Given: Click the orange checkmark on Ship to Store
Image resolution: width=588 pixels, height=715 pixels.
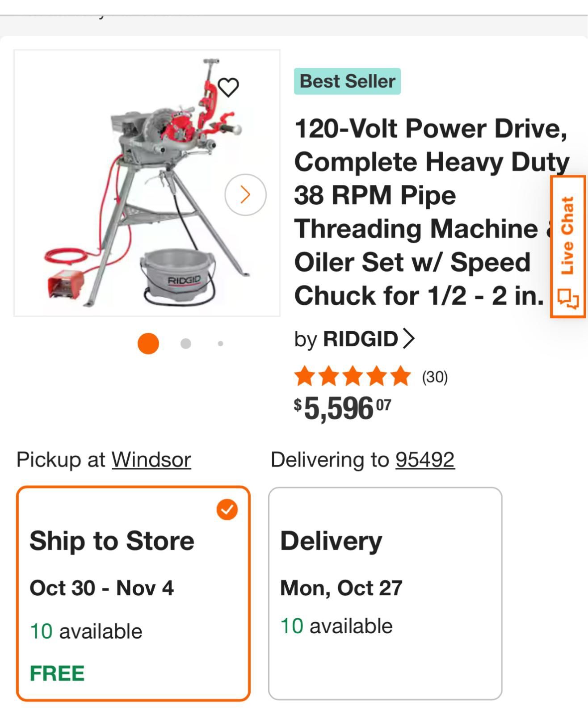Looking at the screenshot, I should coord(227,509).
